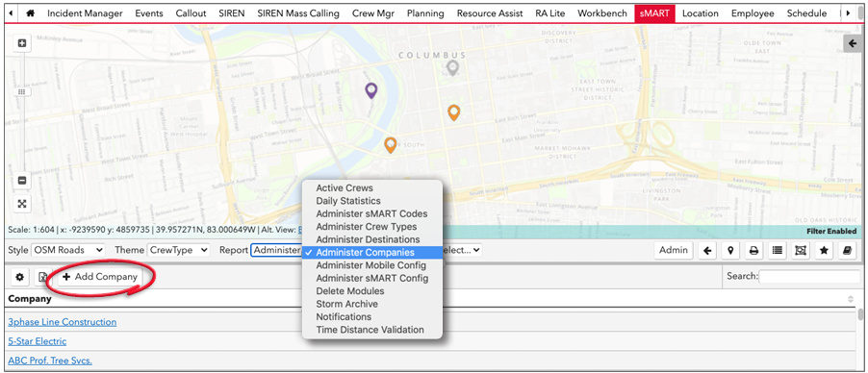868x373 pixels.
Task: Go to the Home icon tab
Action: click(30, 13)
